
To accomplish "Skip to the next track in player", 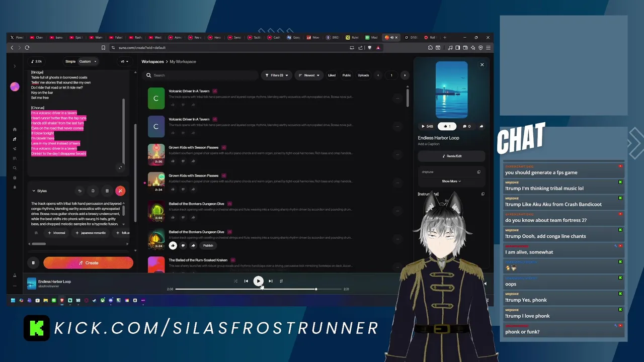I will 270,281.
